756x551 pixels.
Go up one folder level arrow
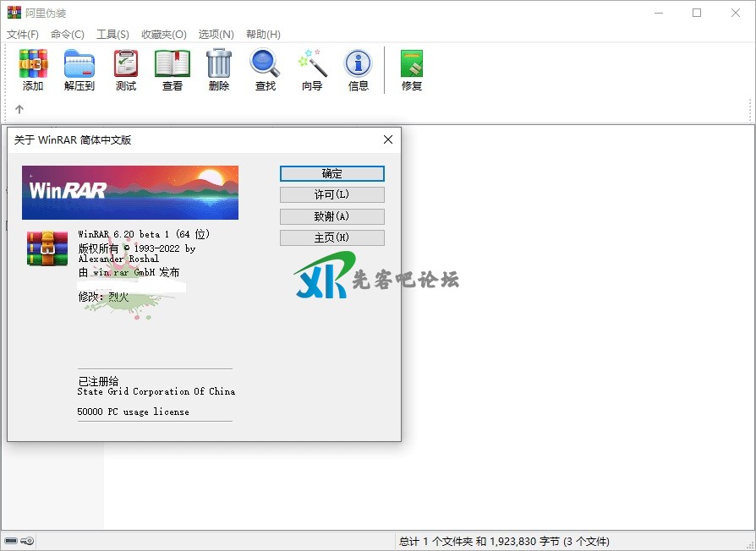19,109
